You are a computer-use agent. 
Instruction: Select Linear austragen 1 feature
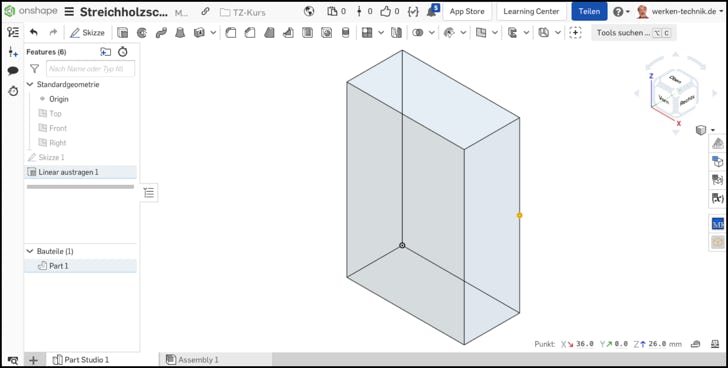click(x=80, y=172)
